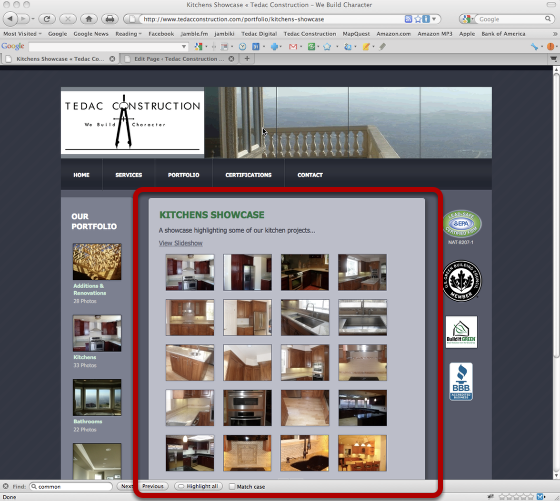560x501 pixels.
Task: Print the page using the printer icon
Action: [x=110, y=19]
